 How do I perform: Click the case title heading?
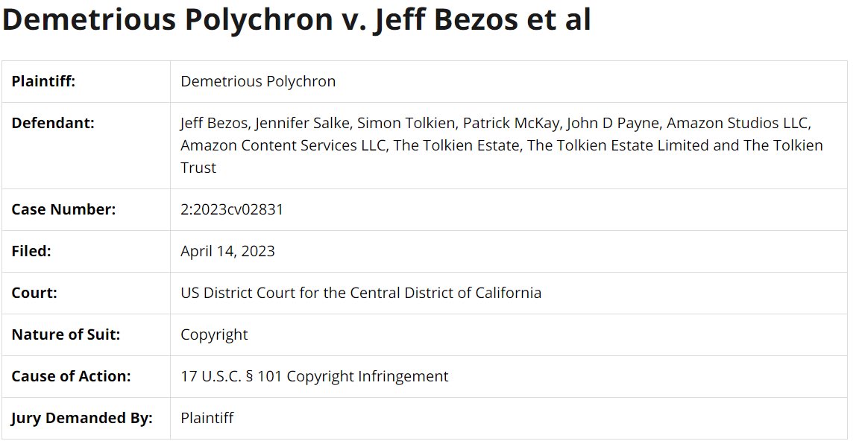point(296,20)
